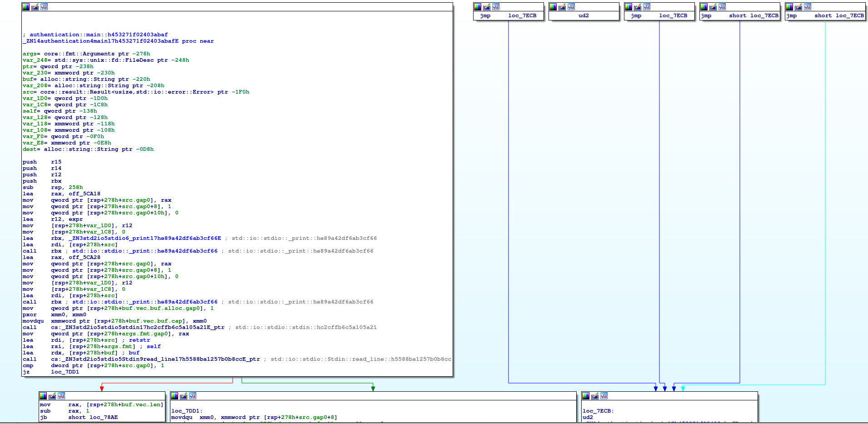868x424 pixels.
Task: Click the color icon on the short loc_7ECB node
Action: (x=703, y=7)
